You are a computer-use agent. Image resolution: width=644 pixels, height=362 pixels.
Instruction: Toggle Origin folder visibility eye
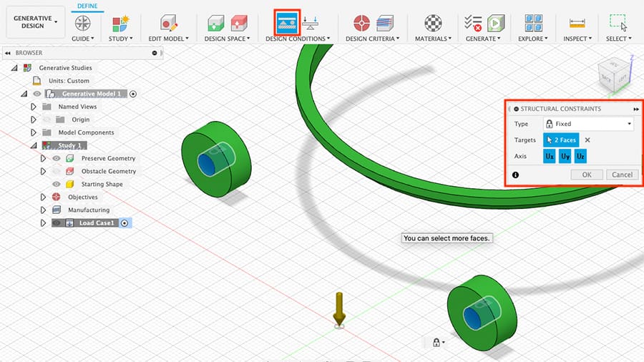point(47,119)
